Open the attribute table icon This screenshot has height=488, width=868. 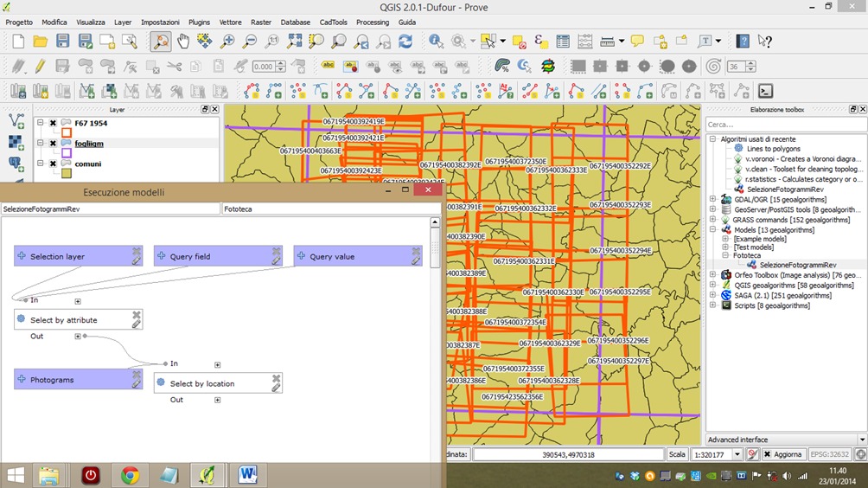pyautogui.click(x=563, y=41)
